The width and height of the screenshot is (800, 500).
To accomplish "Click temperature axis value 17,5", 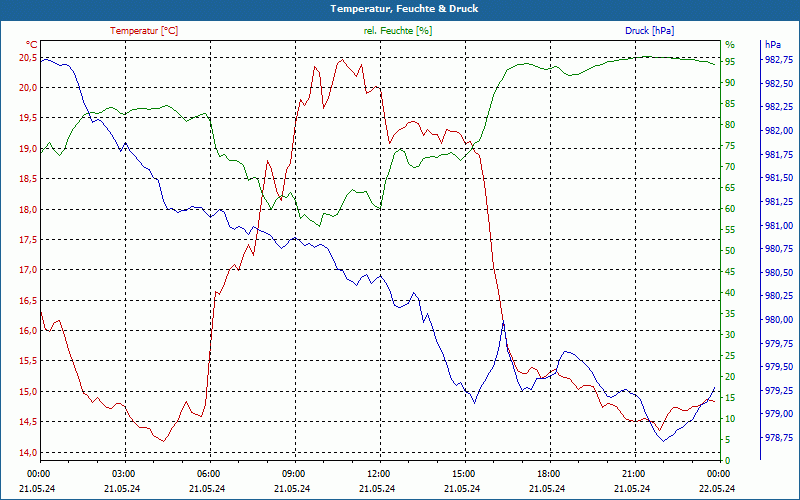I will click(x=28, y=240).
